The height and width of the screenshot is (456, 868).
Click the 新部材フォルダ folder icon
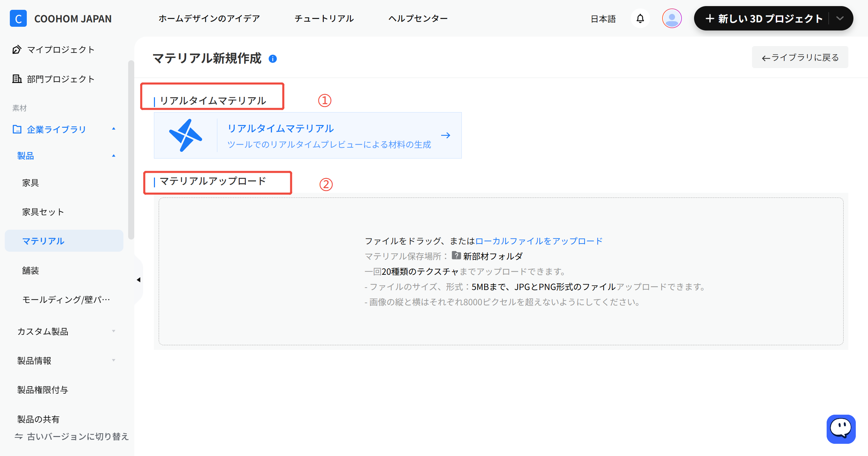[x=456, y=255]
